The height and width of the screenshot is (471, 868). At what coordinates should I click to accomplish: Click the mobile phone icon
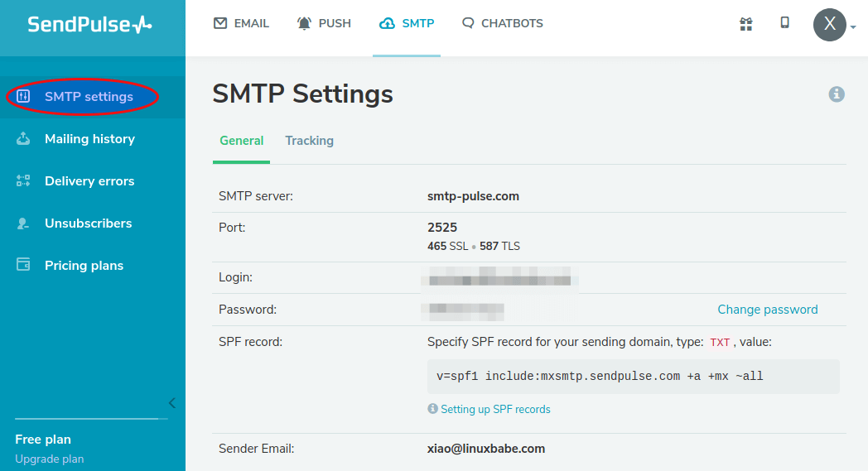[x=784, y=23]
